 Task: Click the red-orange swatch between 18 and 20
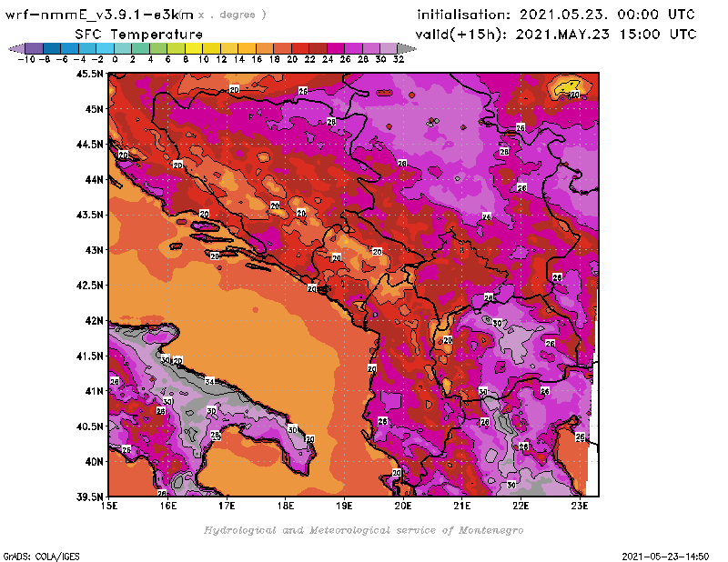pyautogui.click(x=283, y=48)
